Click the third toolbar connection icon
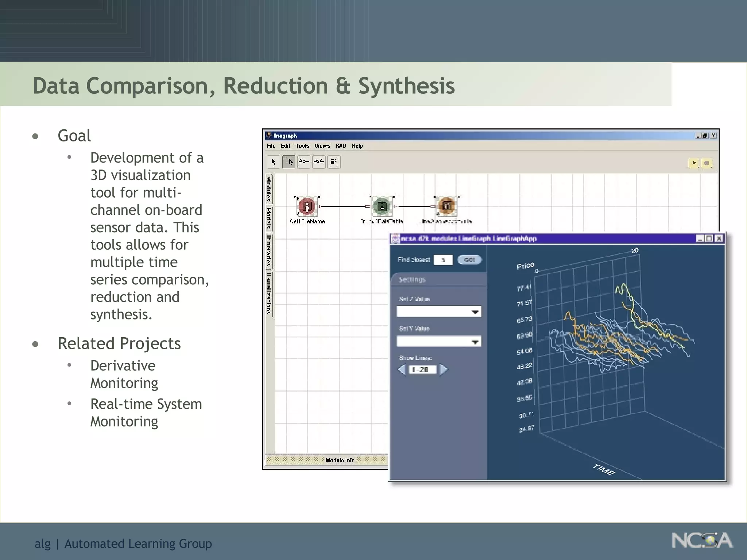This screenshot has width=747, height=560. [304, 162]
